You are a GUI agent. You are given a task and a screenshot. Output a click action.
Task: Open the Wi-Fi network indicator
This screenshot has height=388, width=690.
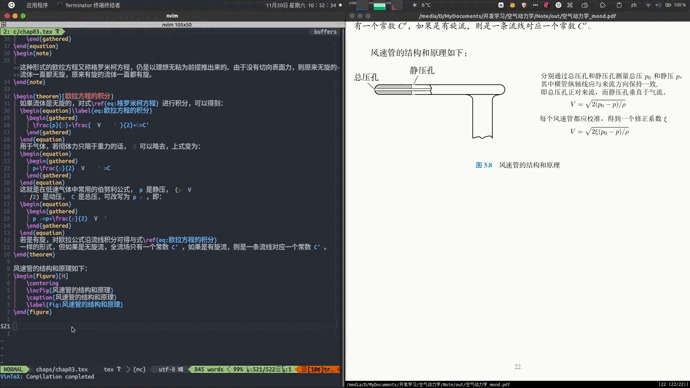[x=648, y=5]
